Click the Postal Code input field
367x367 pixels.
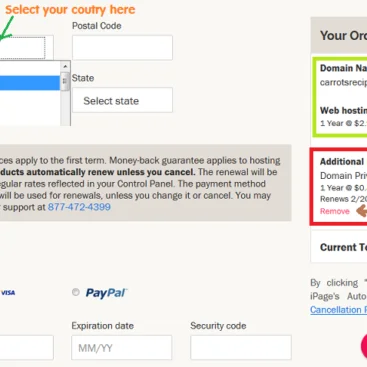(122, 48)
